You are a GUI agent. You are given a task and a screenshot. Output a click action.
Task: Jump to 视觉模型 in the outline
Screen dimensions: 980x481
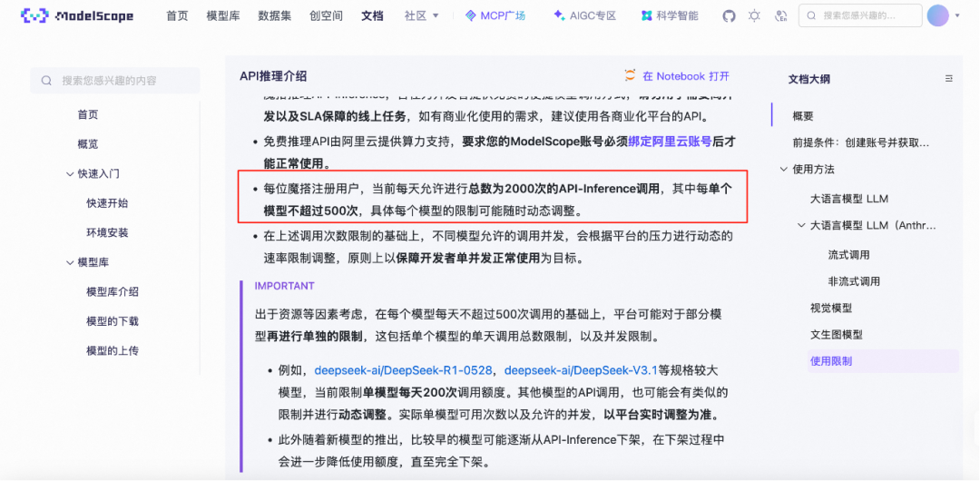coord(830,308)
